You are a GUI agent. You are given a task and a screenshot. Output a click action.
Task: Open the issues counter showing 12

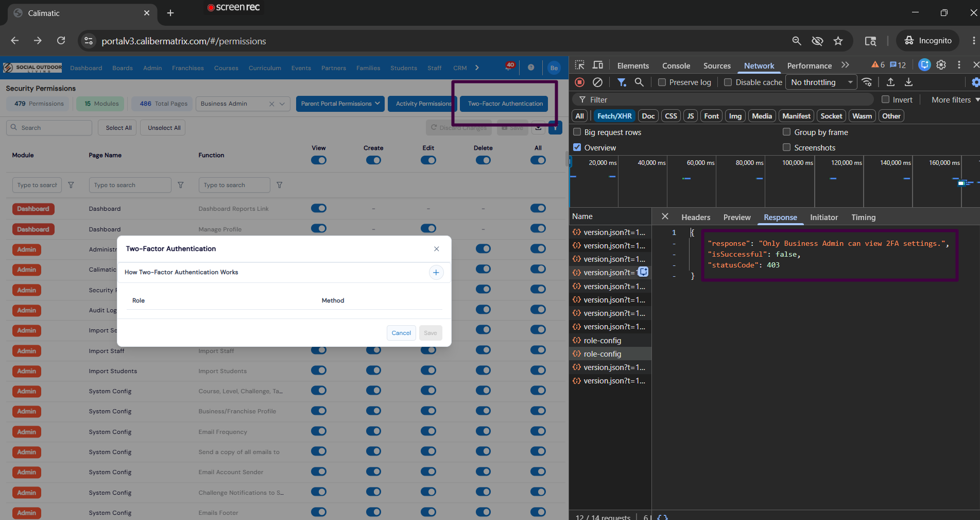click(x=898, y=65)
